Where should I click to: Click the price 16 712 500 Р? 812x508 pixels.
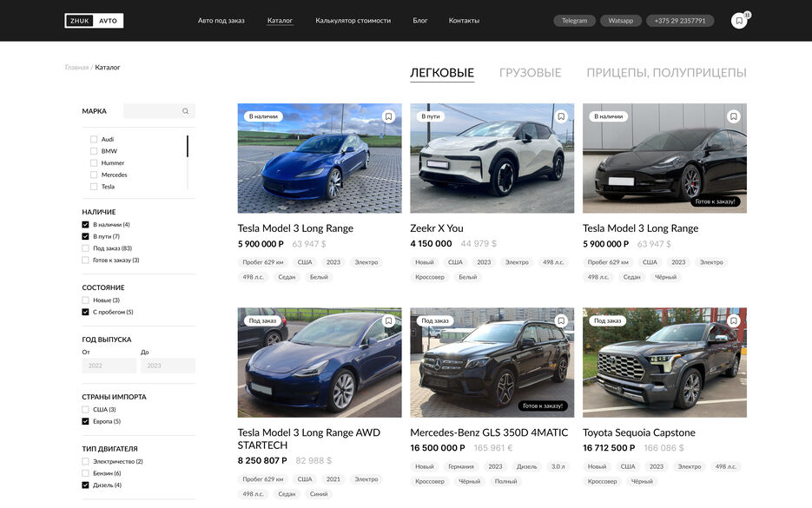pos(609,448)
